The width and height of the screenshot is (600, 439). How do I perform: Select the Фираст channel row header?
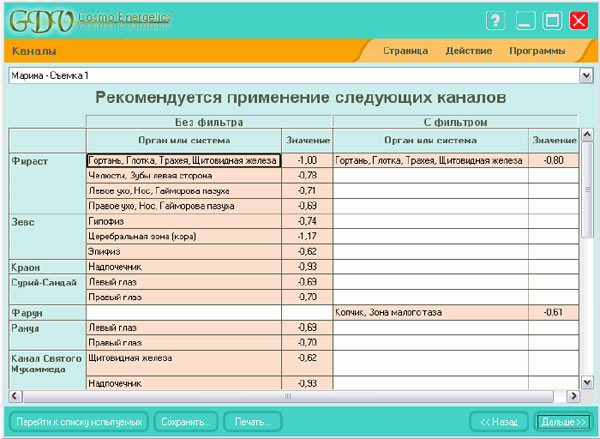point(47,183)
